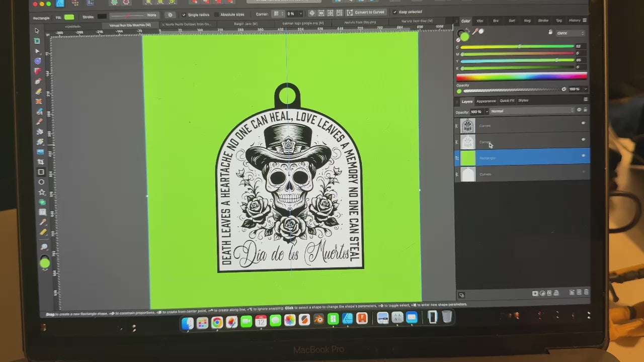The width and height of the screenshot is (644, 362).
Task: Switch to the Appearance tab
Action: coord(486,101)
